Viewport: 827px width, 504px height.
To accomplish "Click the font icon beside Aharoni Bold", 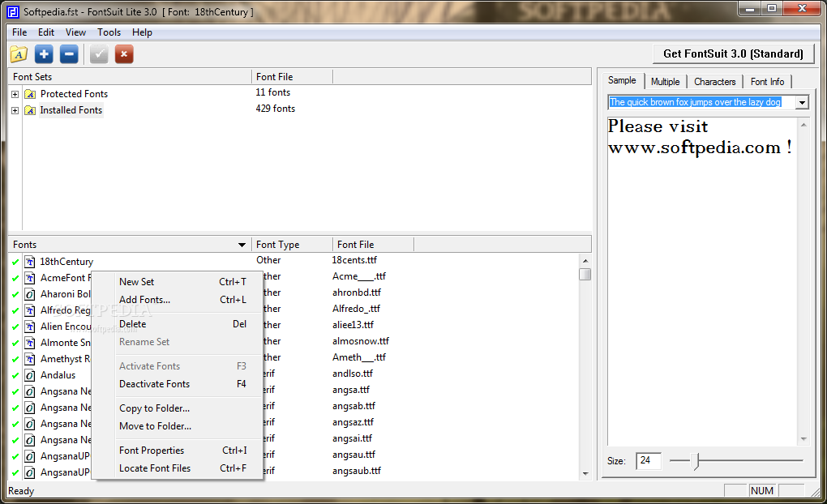I will click(30, 294).
